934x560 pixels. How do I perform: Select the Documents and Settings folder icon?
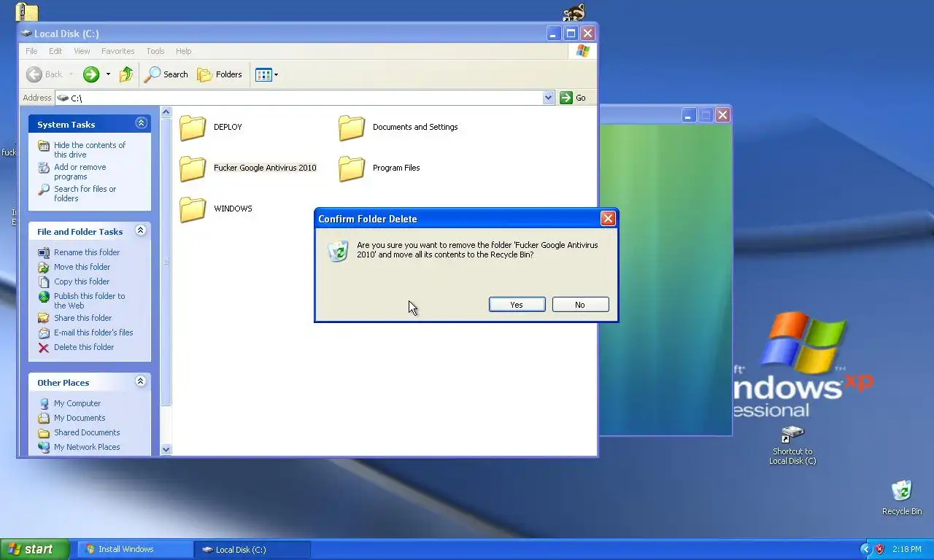pos(352,128)
